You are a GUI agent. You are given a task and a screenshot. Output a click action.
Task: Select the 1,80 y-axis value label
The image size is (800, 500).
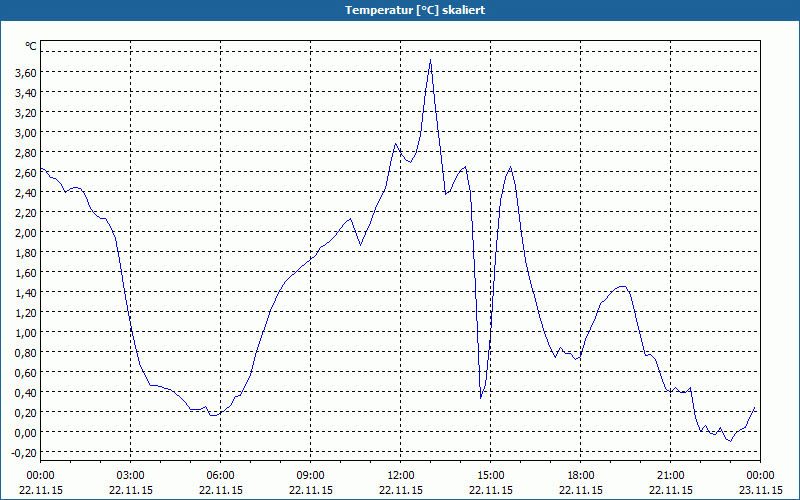coord(26,253)
